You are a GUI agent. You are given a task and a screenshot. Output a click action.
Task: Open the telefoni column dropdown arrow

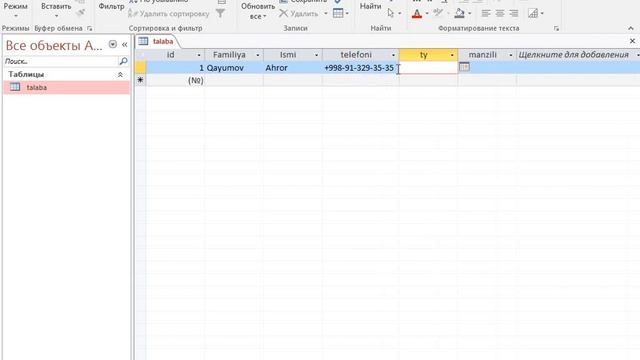point(393,55)
